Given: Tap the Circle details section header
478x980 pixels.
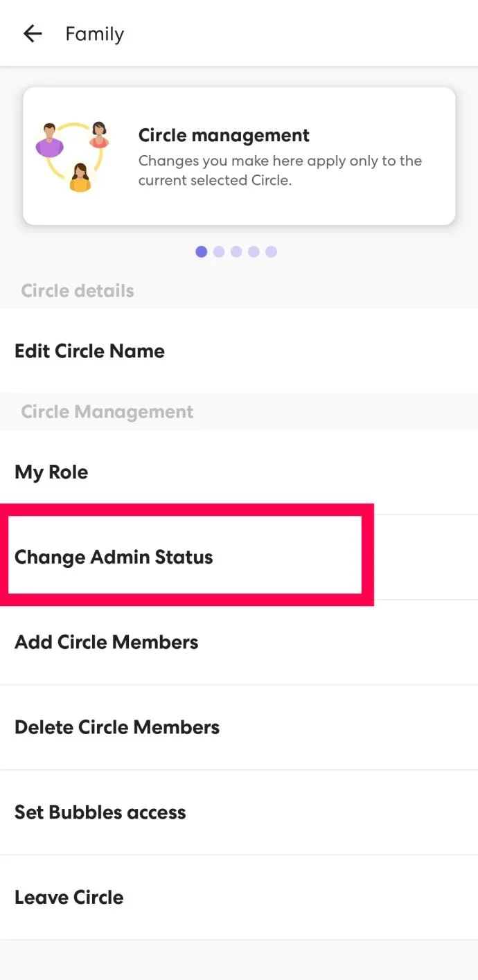Looking at the screenshot, I should pos(77,290).
